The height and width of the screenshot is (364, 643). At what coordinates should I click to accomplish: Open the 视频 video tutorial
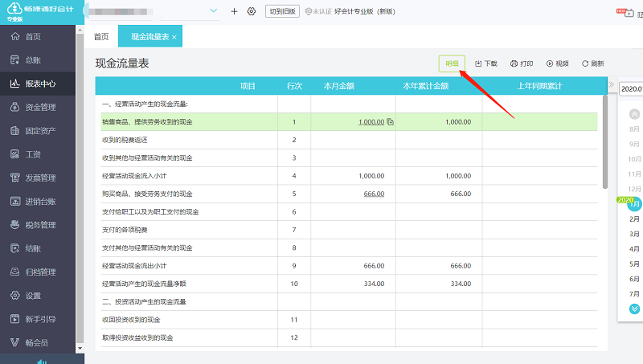[x=557, y=63]
